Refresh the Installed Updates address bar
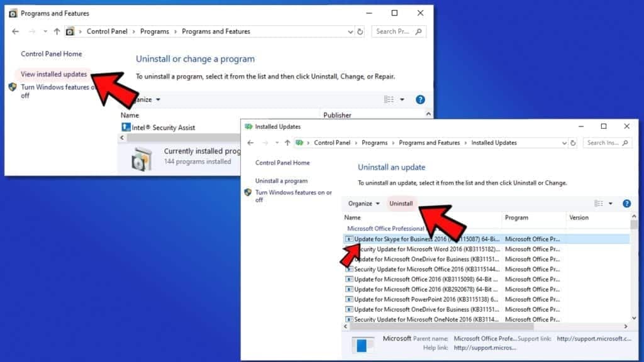644x362 pixels. (573, 143)
